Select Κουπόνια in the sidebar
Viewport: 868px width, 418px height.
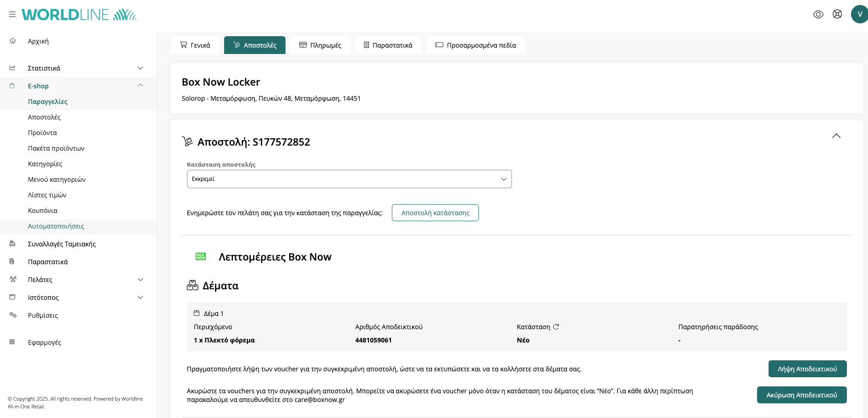[43, 211]
